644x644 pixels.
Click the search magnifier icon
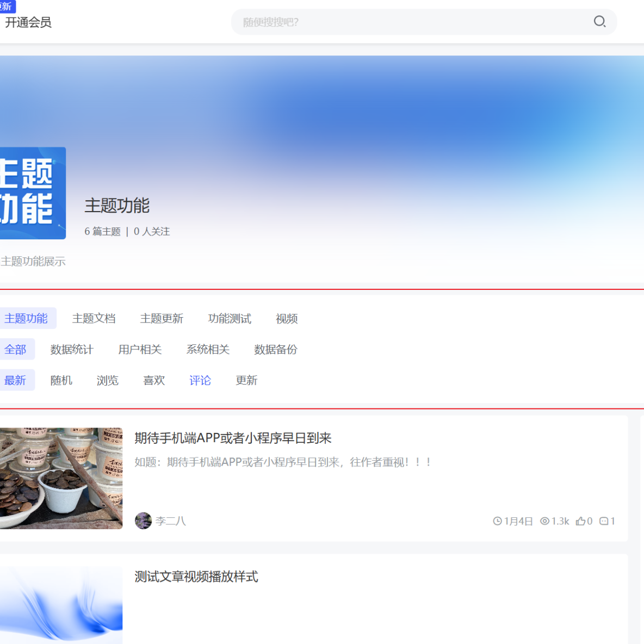(600, 22)
